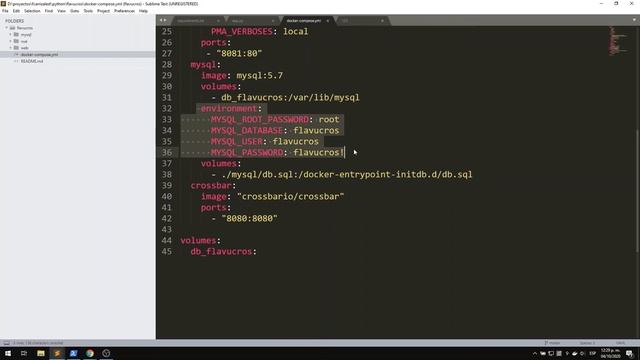640x360 pixels.
Task: Click the git branch master indicator
Action: [x=552, y=343]
